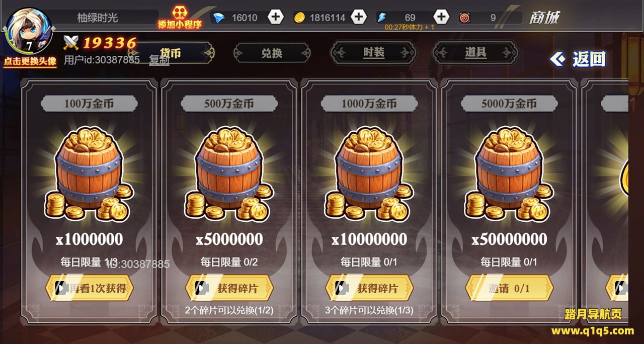Image resolution: width=644 pixels, height=344 pixels.
Task: Add gold coins with the plus icon
Action: pos(358,17)
